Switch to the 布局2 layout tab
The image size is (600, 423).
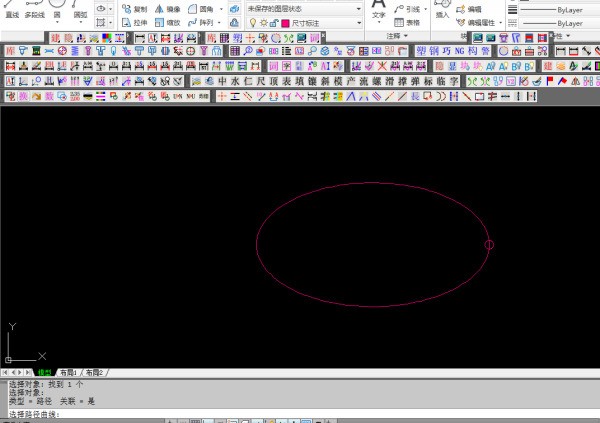(x=94, y=372)
